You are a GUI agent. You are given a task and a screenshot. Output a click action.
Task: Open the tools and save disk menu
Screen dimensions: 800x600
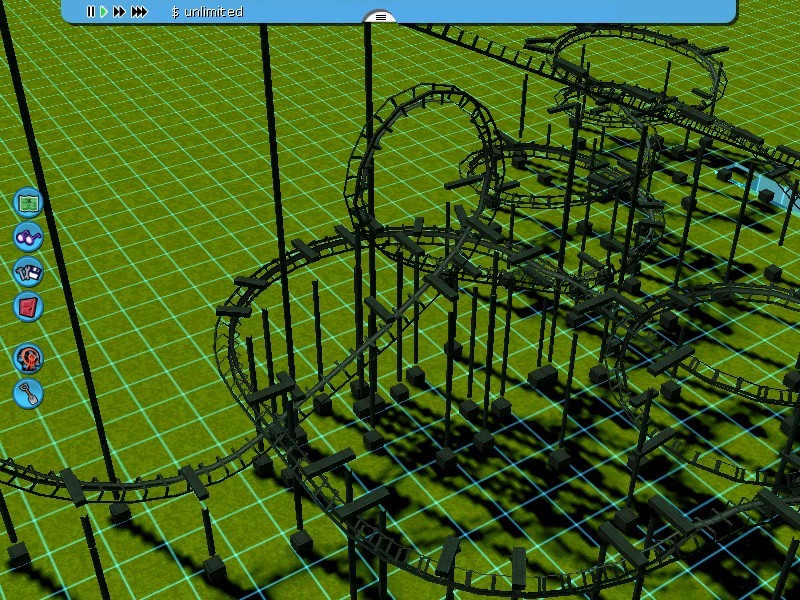29,272
